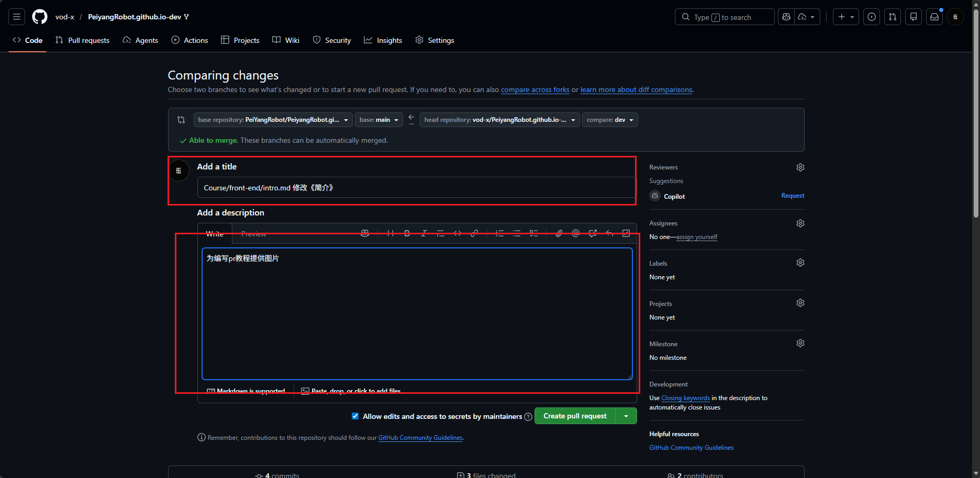
Task: Toggle the editor fullscreen/slash commands icon
Action: (x=626, y=233)
